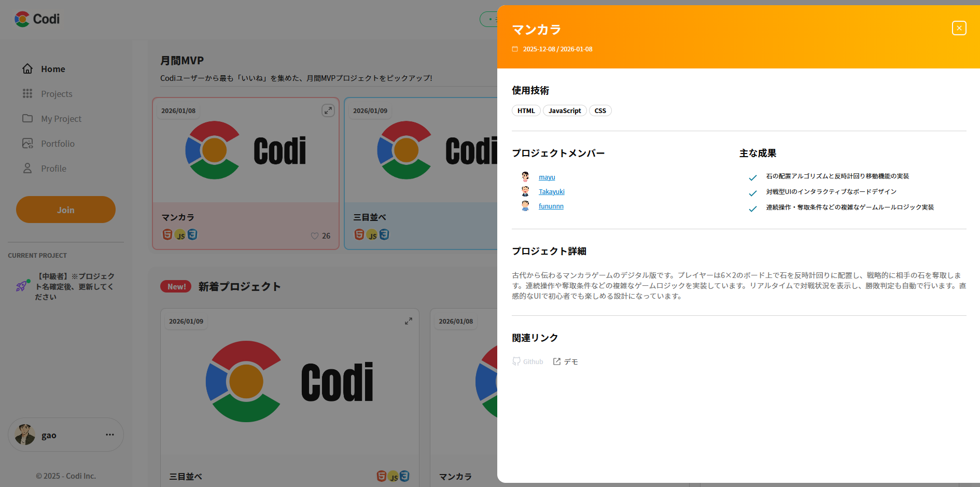Select the HTML technology tag
This screenshot has height=487, width=980.
click(x=526, y=110)
